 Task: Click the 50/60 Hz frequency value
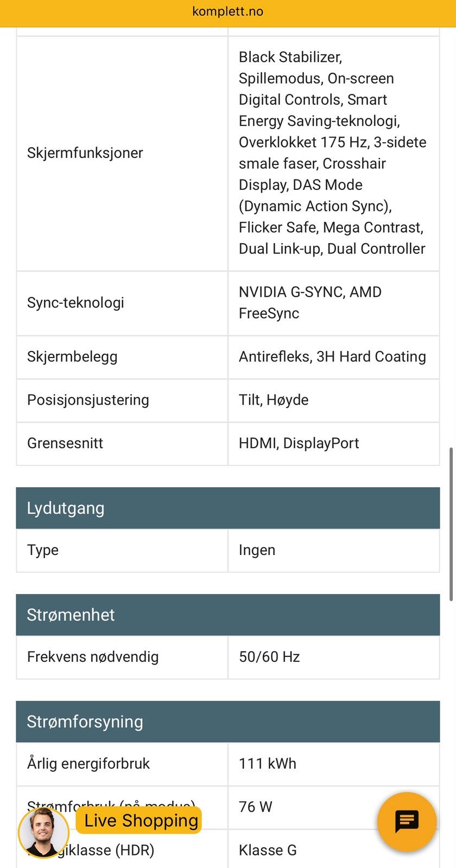[269, 657]
